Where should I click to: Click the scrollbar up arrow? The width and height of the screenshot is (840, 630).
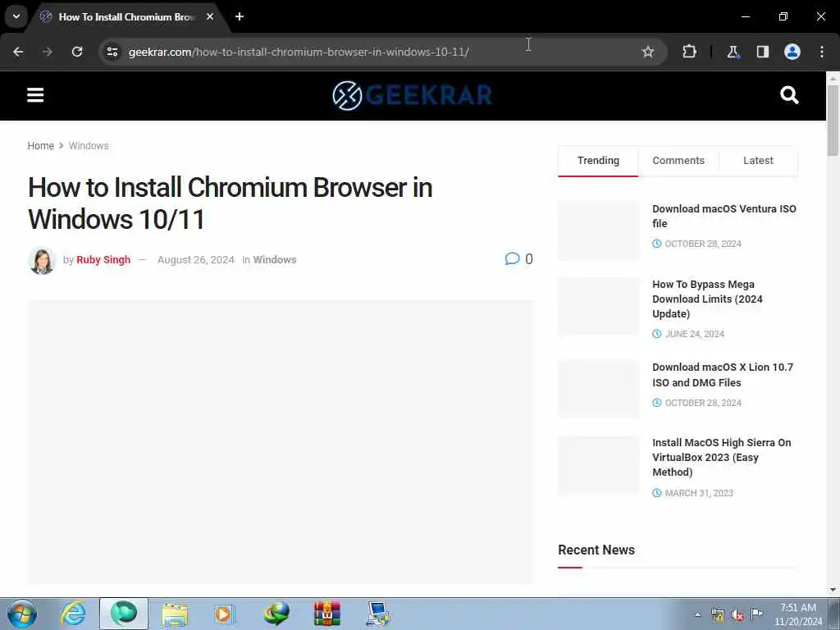(833, 78)
